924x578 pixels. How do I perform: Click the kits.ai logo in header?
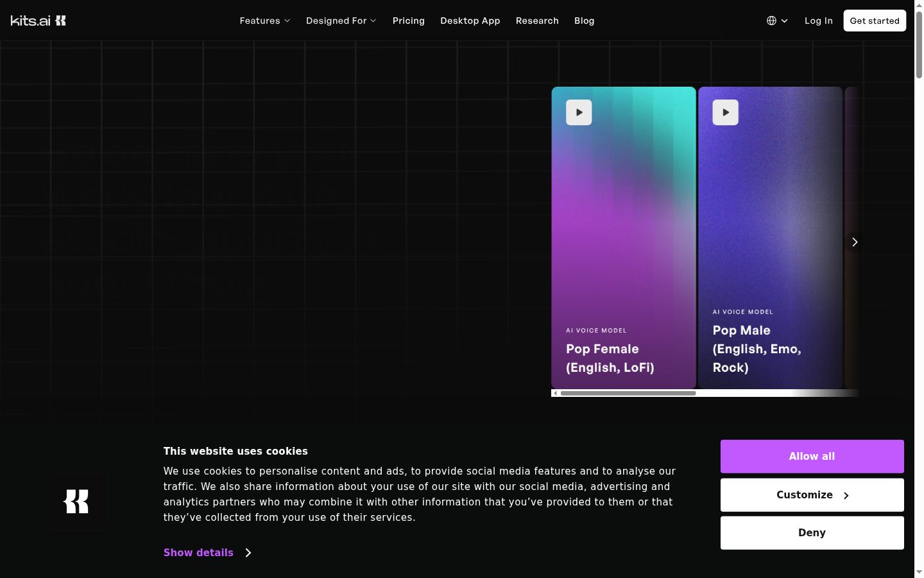coord(38,21)
